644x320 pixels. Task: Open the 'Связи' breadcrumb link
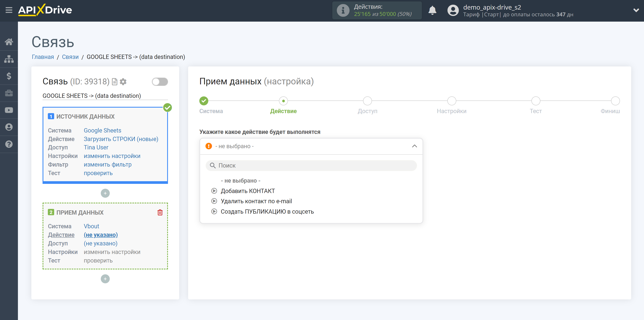(x=70, y=57)
